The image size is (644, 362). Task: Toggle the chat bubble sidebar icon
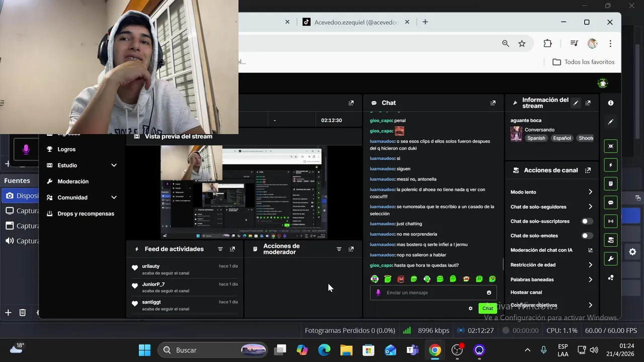pyautogui.click(x=610, y=203)
